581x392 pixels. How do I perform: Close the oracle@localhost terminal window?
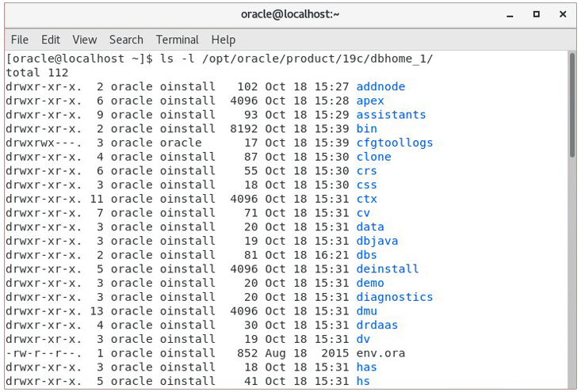[563, 14]
